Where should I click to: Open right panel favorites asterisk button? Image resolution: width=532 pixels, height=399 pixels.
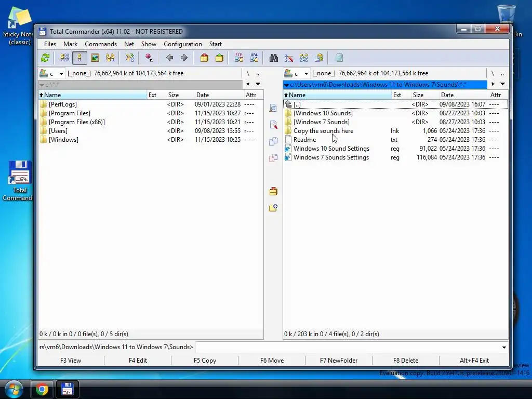click(x=493, y=84)
